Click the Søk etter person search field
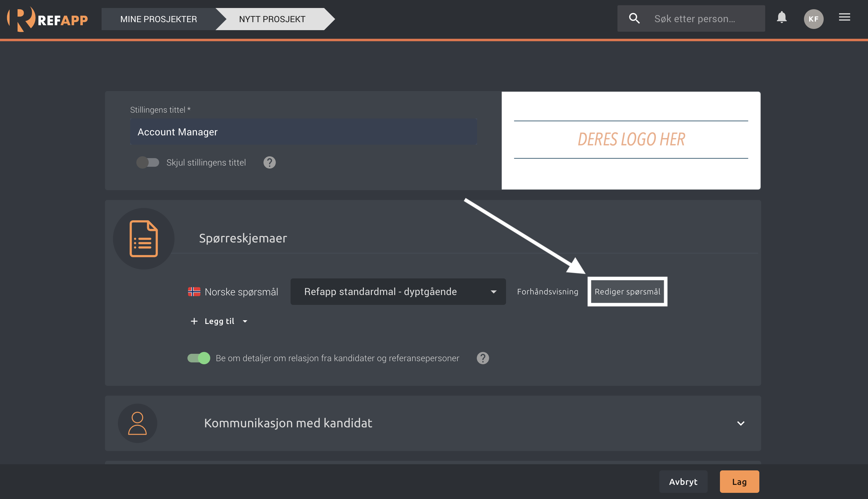Viewport: 868px width, 499px height. tap(691, 18)
